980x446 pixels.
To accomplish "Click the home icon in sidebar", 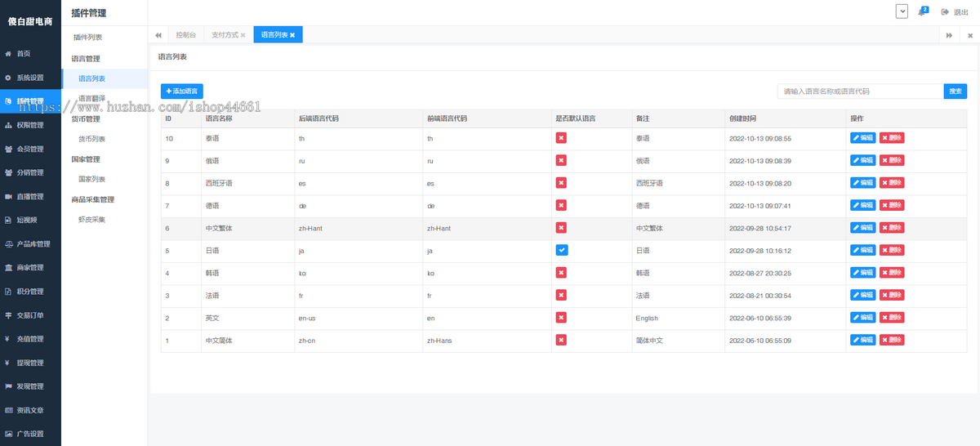I will 9,54.
